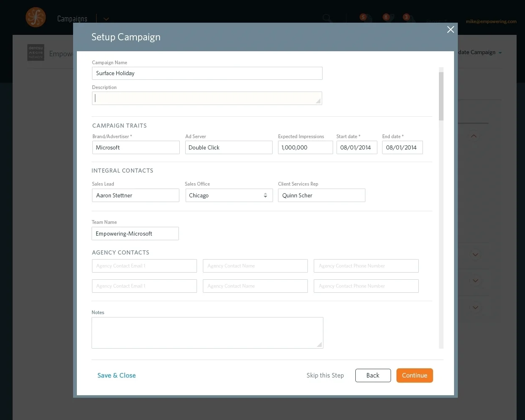
Task: Click the dialog vertical scrollbar thumb
Action: 441,96
